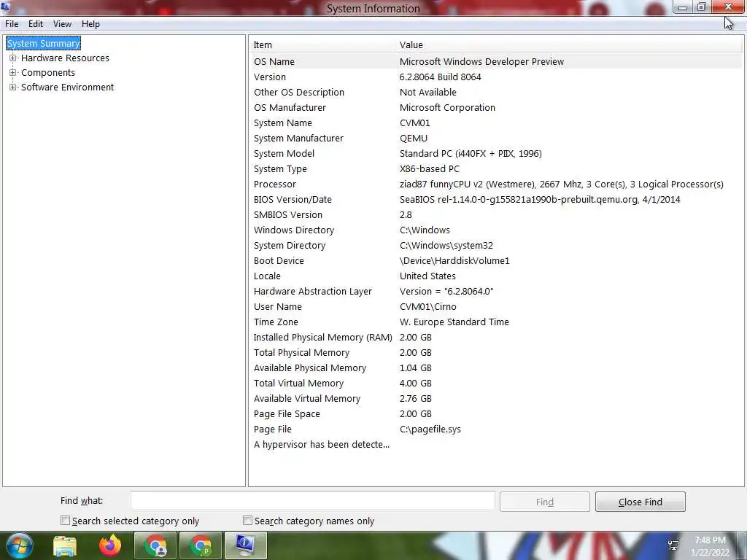Image resolution: width=747 pixels, height=560 pixels.
Task: Click System Information title bar icon
Action: pyautogui.click(x=5, y=6)
